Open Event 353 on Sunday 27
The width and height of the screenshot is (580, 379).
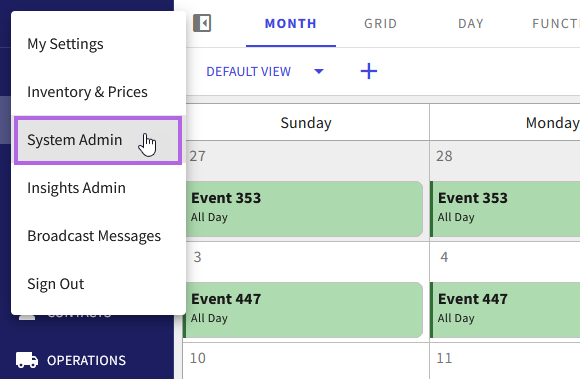[x=304, y=209]
